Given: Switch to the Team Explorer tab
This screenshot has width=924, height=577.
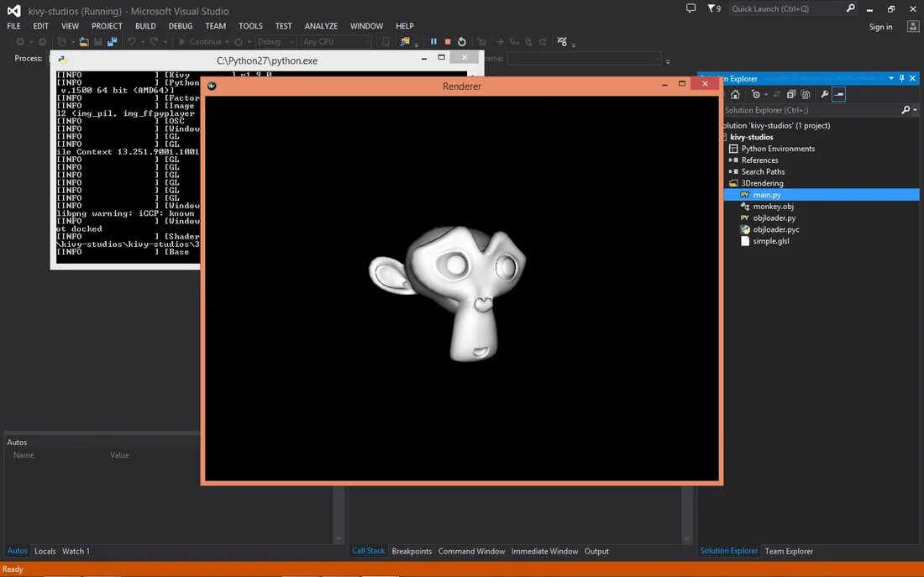Looking at the screenshot, I should [x=789, y=551].
